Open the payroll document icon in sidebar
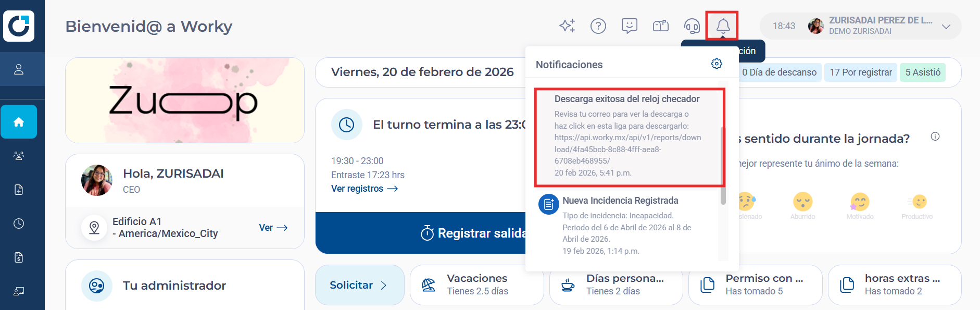Viewport: 980px width, 310px height. 19,257
